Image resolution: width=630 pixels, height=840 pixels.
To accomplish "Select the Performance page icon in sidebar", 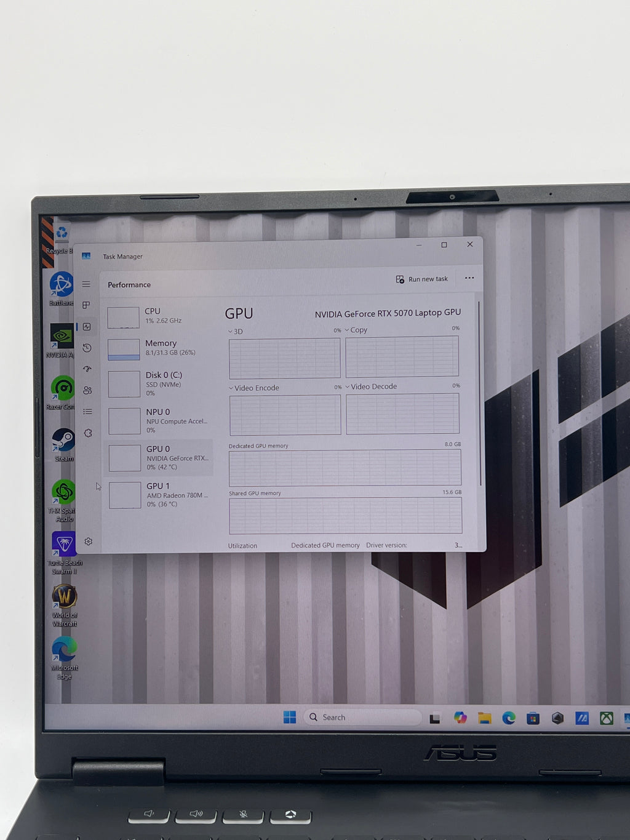I will point(87,327).
